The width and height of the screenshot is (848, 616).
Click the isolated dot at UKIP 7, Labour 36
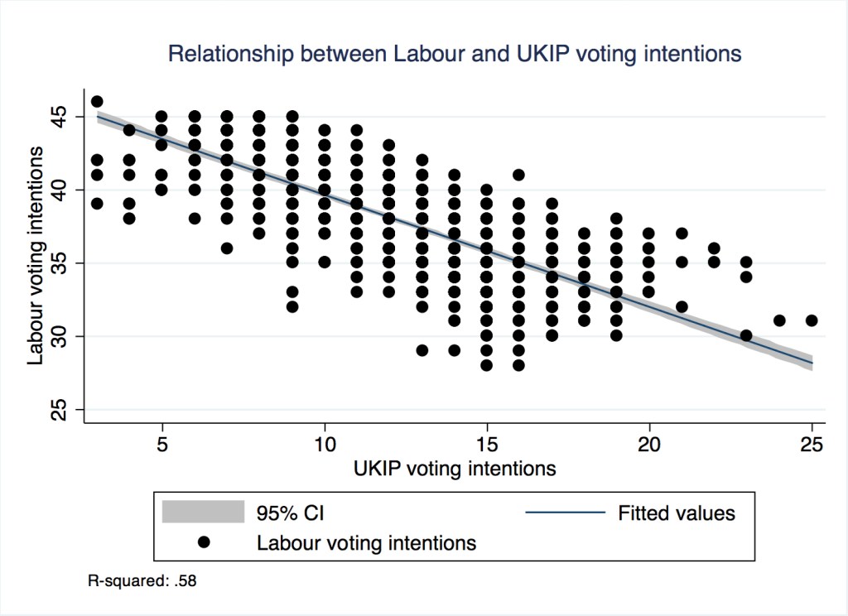(227, 248)
